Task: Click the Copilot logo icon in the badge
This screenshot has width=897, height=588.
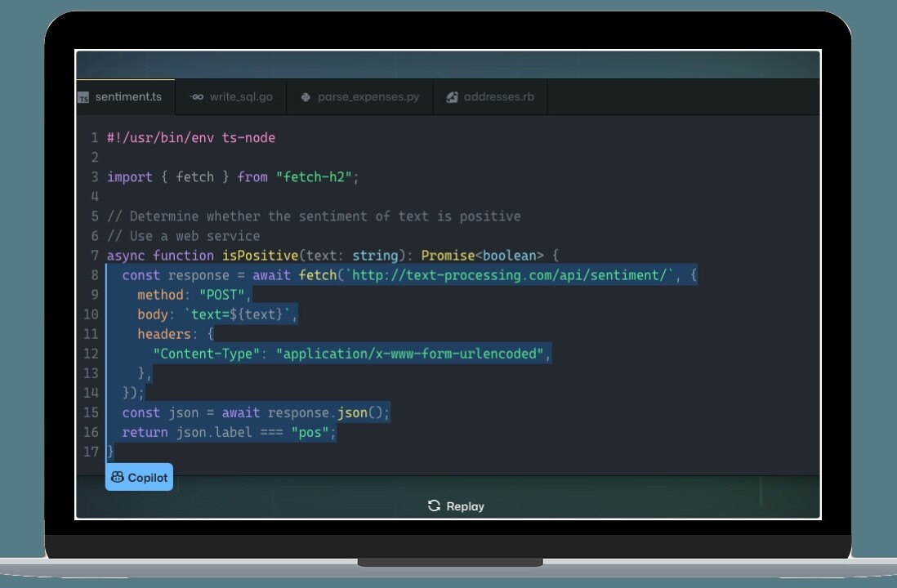Action: [x=118, y=478]
